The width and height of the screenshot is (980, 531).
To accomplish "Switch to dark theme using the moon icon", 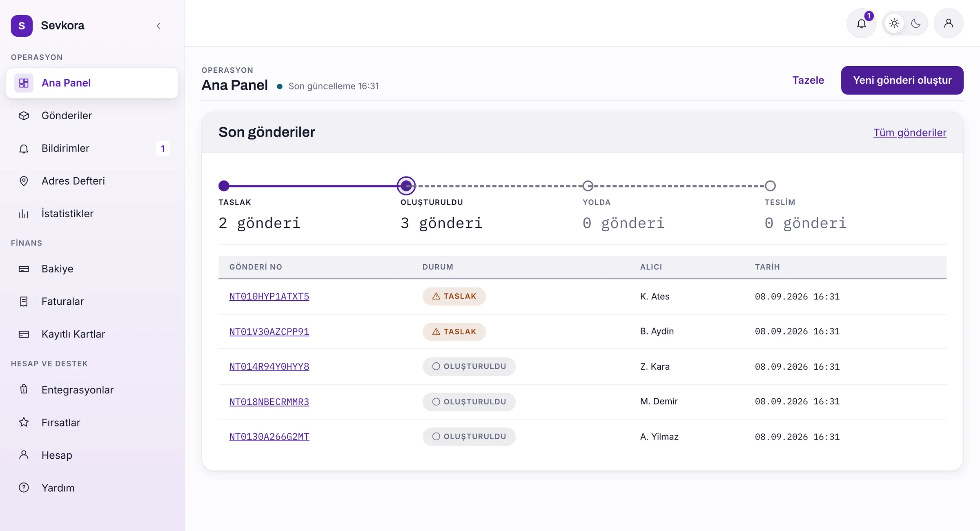I will [x=916, y=23].
